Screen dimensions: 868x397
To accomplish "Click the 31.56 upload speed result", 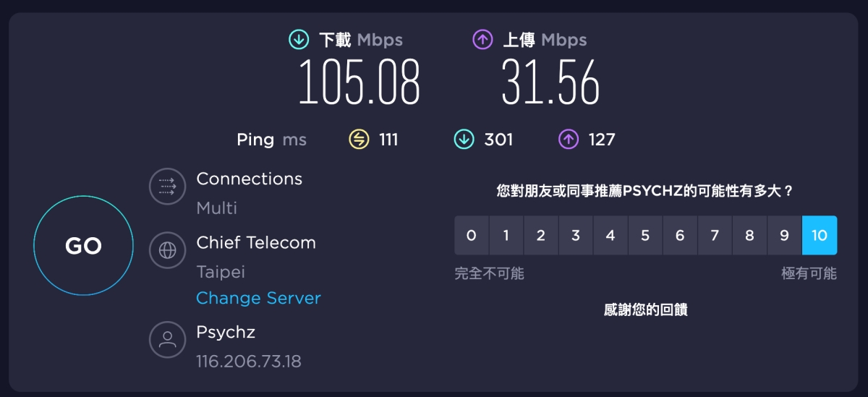I will [x=550, y=82].
